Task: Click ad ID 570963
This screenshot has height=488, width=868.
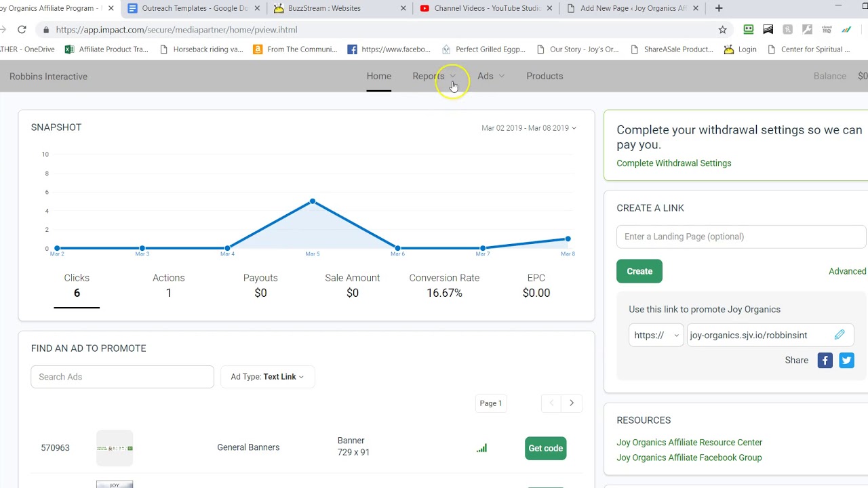Action: (55, 448)
